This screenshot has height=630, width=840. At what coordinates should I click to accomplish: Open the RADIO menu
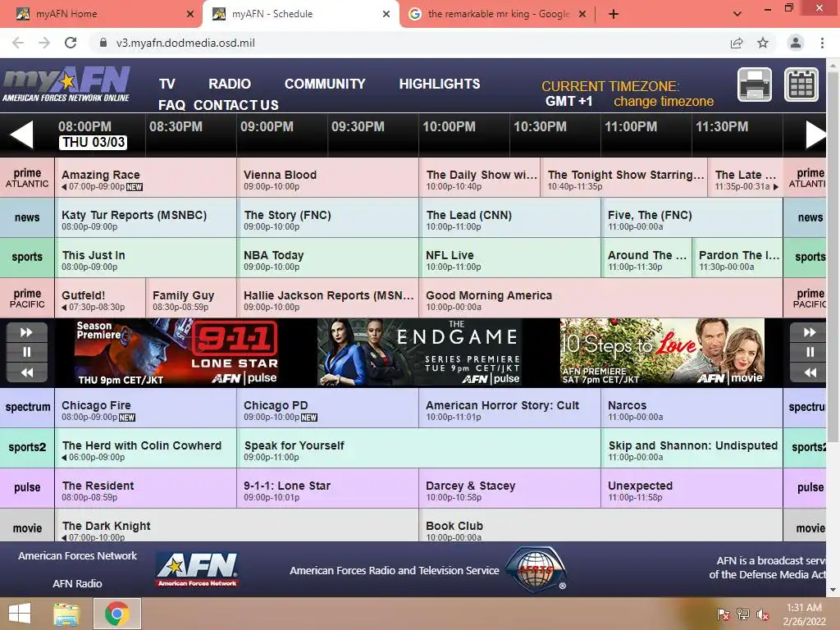pos(230,84)
